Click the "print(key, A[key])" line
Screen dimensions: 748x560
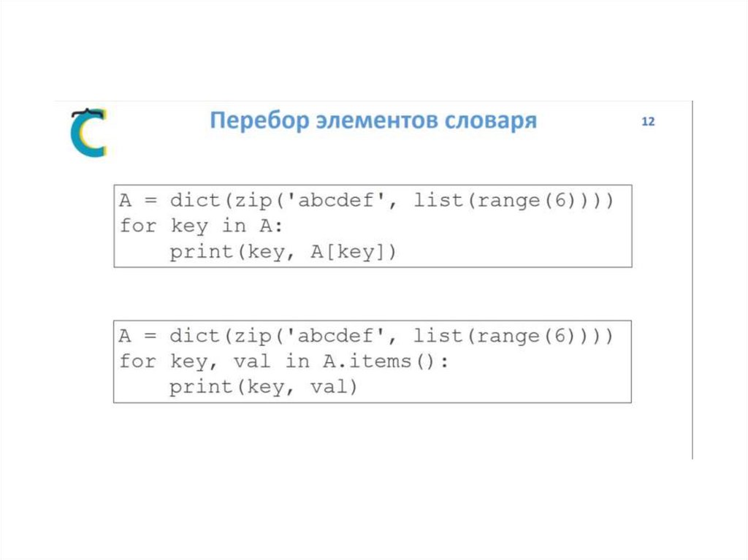pyautogui.click(x=283, y=252)
